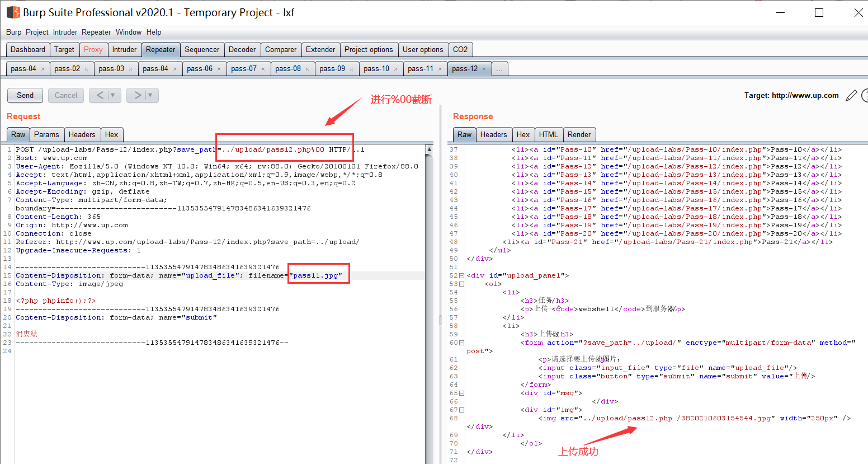Image resolution: width=868 pixels, height=464 pixels.
Task: Switch to the Comparer tab
Action: (x=281, y=49)
